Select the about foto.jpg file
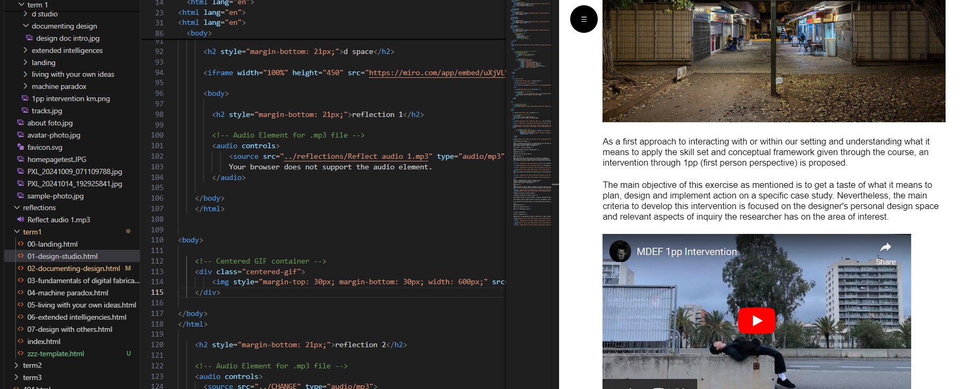Screen dimensions: 980x389 point(50,123)
